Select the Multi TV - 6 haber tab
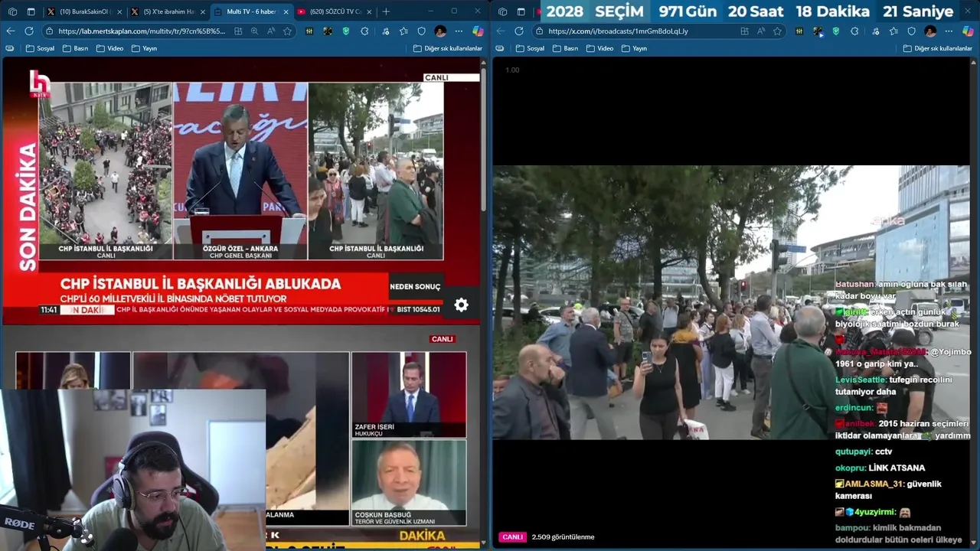 tap(251, 11)
